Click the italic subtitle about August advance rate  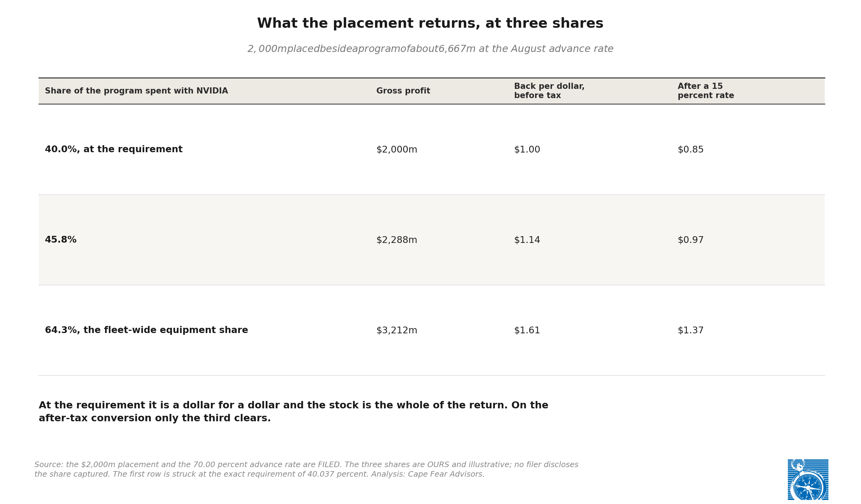(430, 49)
